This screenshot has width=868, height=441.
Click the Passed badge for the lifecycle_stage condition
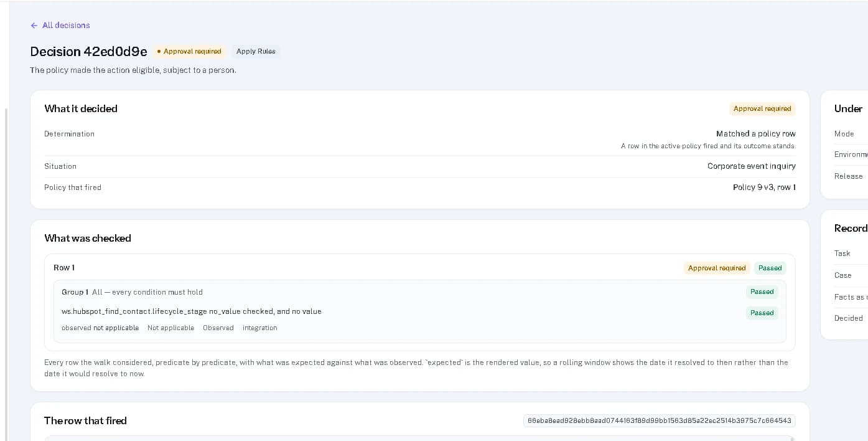pos(762,313)
